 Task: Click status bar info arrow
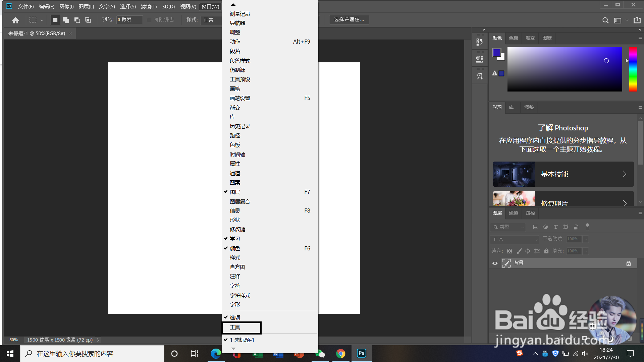coord(98,340)
